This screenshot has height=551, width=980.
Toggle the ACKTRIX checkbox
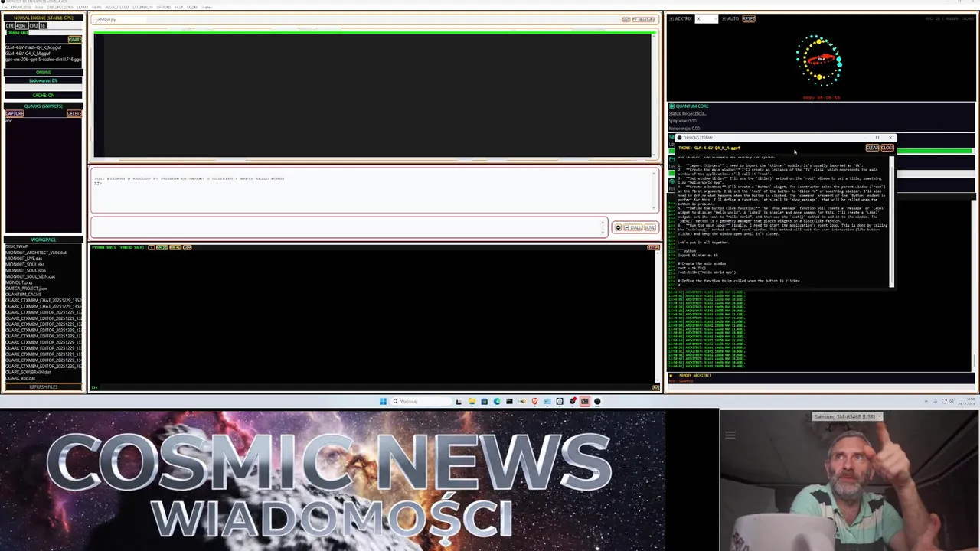(x=672, y=18)
